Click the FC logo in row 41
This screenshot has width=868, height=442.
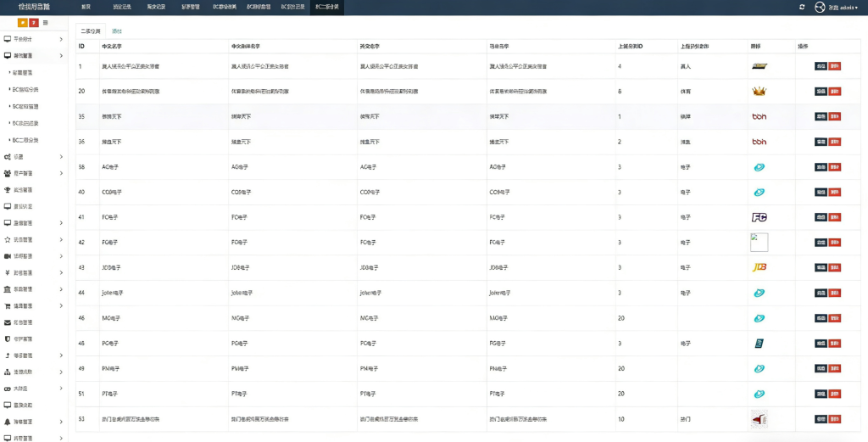pyautogui.click(x=759, y=217)
